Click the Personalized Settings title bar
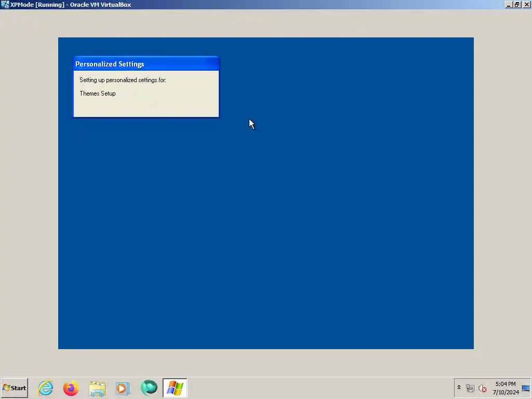Screen dimensions: 532x399 click(x=146, y=64)
